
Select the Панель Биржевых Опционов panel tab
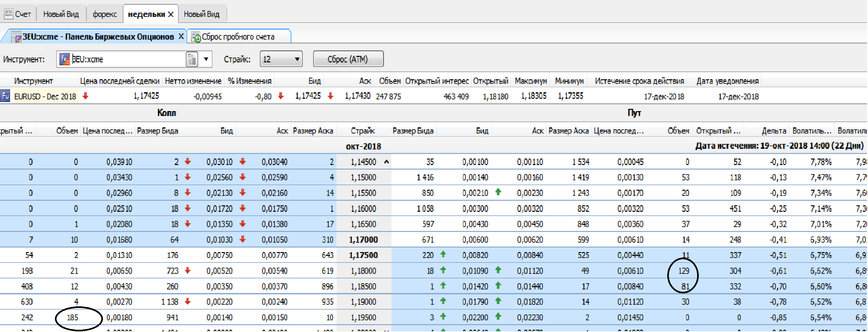coord(98,36)
